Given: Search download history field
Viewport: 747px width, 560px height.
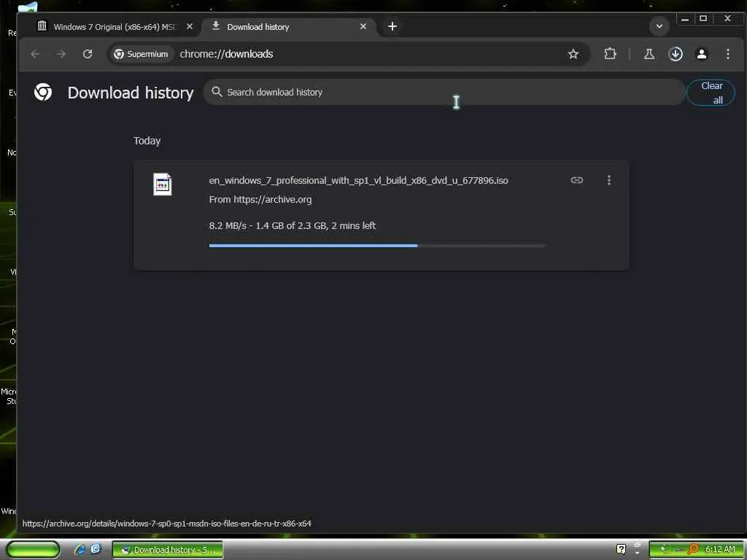Looking at the screenshot, I should click(x=444, y=92).
